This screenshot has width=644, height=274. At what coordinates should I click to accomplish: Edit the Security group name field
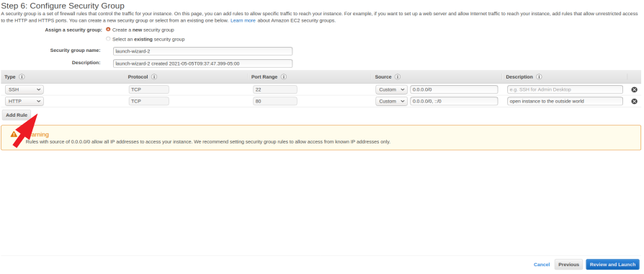202,51
